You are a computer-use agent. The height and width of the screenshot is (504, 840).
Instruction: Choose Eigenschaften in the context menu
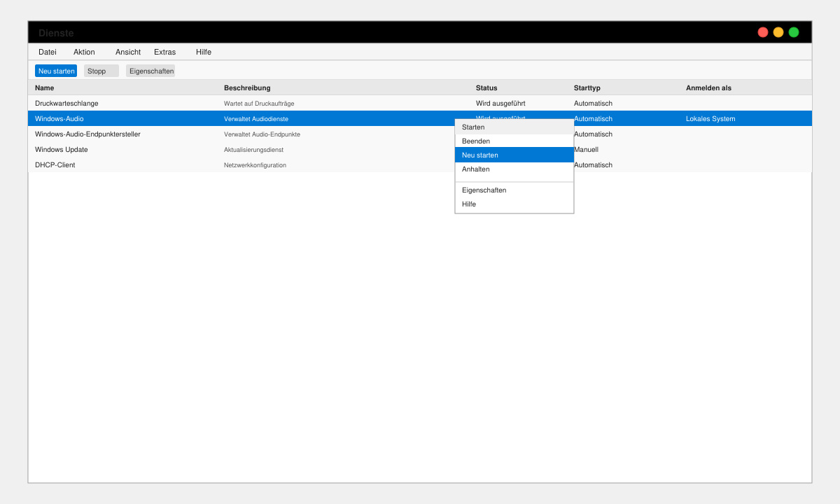point(514,190)
